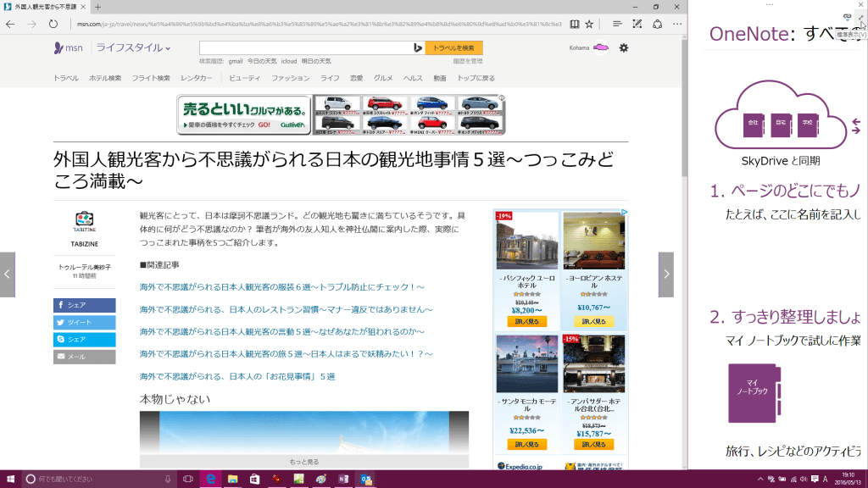
Task: Click Cortana microphone icon
Action: (x=168, y=480)
